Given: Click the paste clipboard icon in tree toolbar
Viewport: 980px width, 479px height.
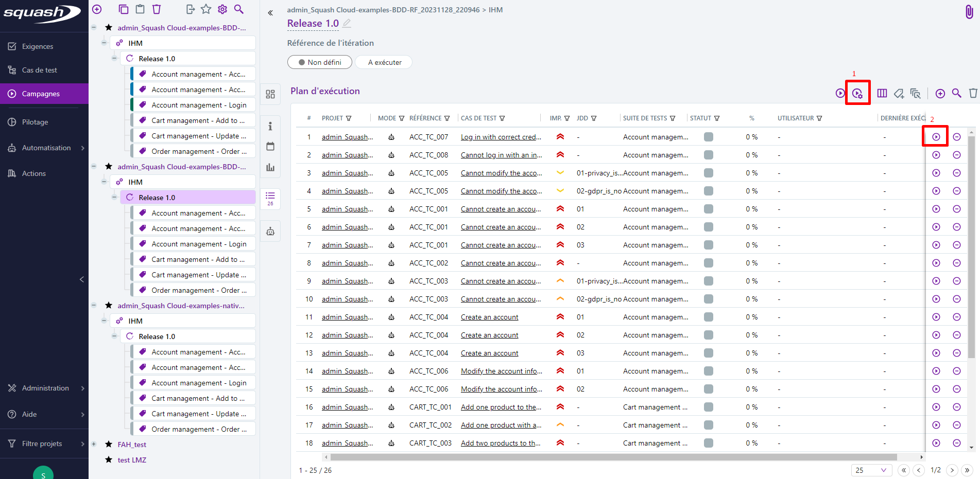Looking at the screenshot, I should point(140,9).
